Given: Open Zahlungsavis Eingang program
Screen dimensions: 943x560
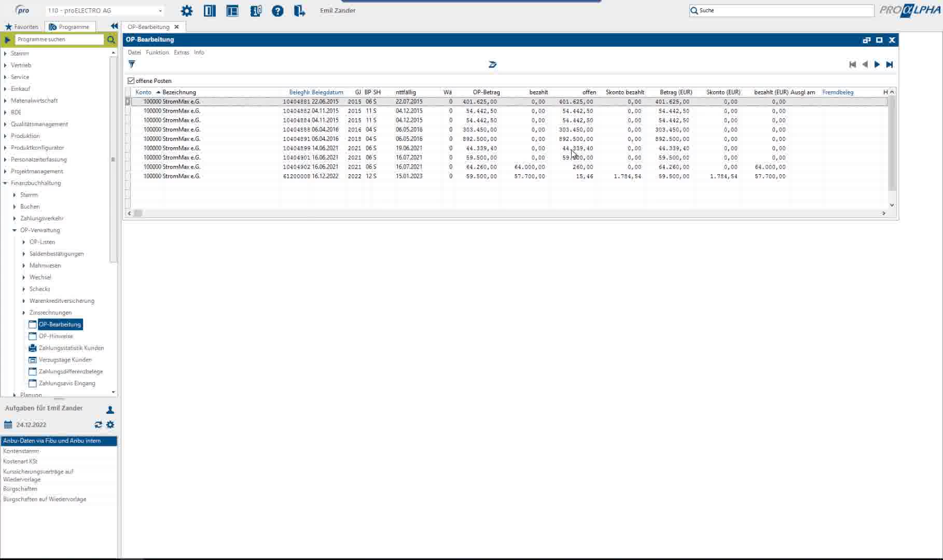Looking at the screenshot, I should (x=67, y=384).
